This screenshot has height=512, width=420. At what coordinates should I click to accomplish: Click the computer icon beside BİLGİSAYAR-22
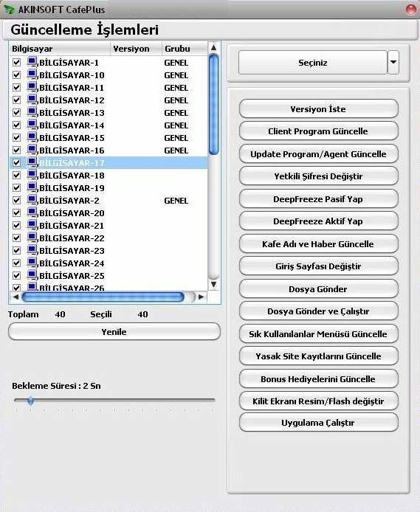coord(32,238)
